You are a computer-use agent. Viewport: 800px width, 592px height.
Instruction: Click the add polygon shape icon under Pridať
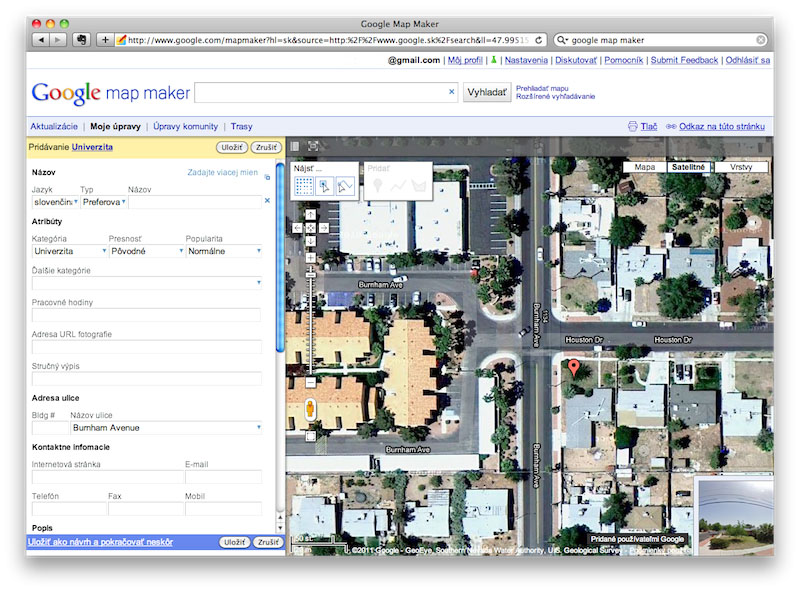click(x=419, y=186)
